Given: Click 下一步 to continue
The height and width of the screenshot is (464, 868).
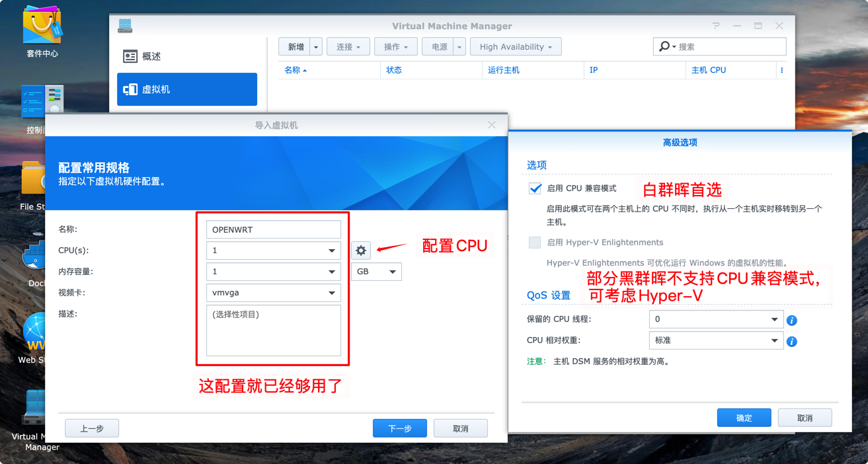Looking at the screenshot, I should [400, 428].
